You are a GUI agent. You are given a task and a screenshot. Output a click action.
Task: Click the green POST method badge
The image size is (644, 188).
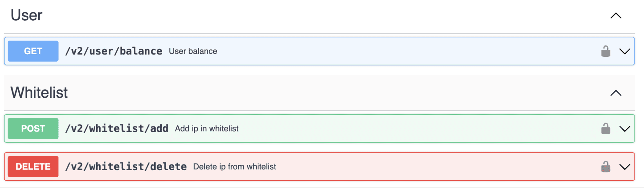point(33,128)
